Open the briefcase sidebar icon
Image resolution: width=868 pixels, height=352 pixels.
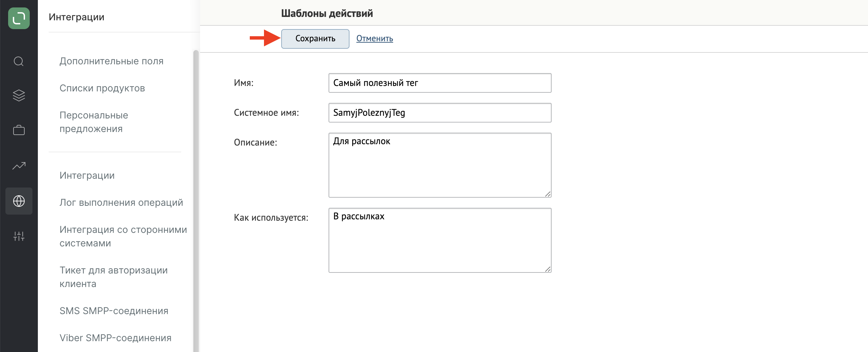(x=19, y=130)
